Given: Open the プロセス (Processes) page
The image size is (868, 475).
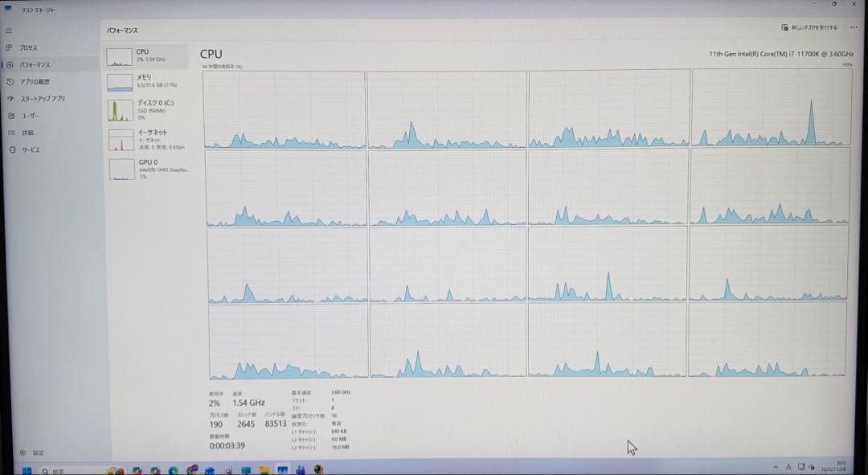Looking at the screenshot, I should (28, 47).
